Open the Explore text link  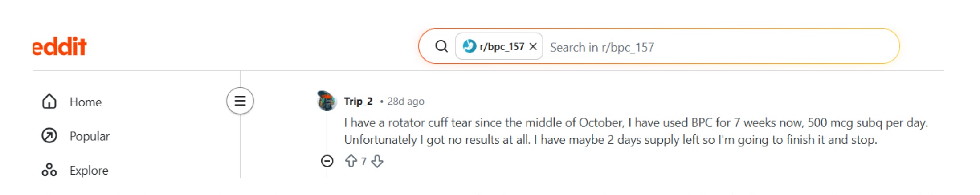[x=89, y=171]
